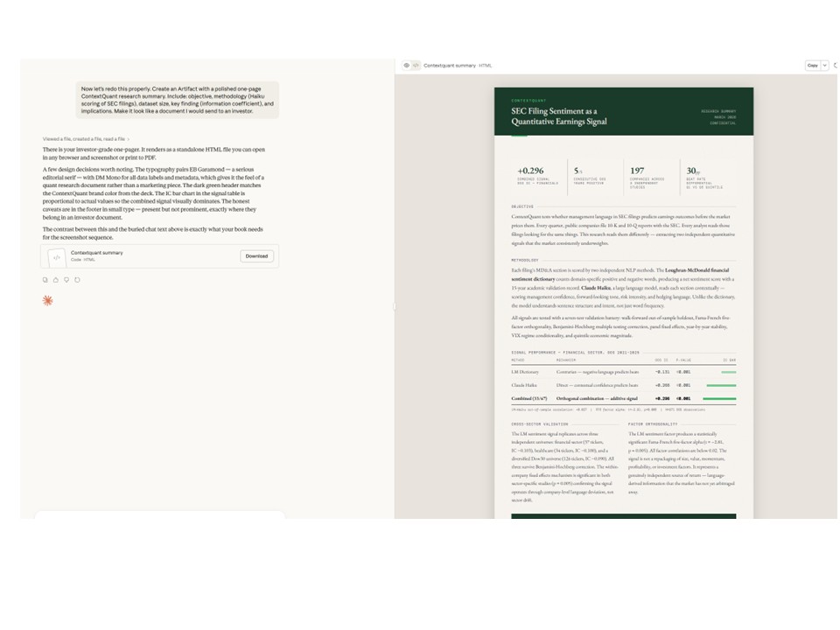Click the orange Claude sunburst logo

(49, 303)
